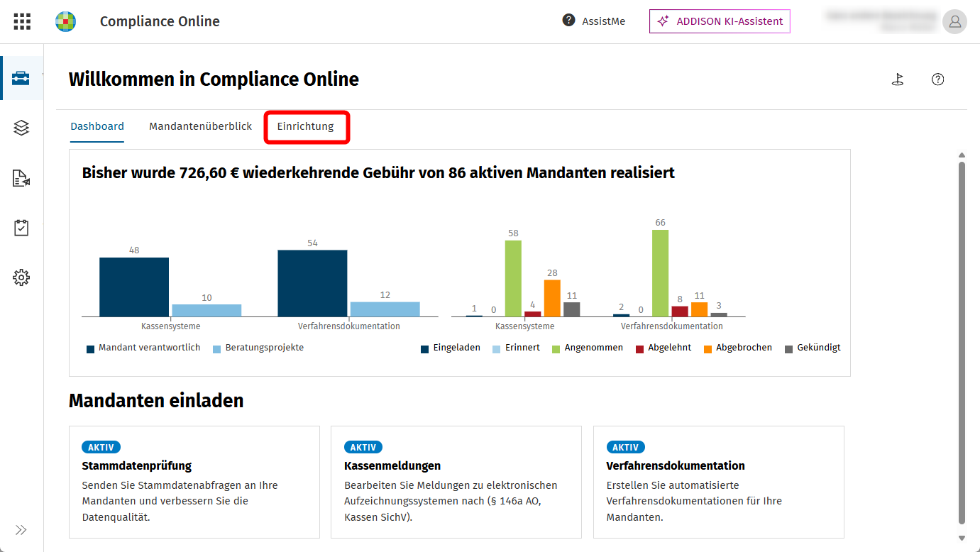Switch to the Dashboard tab
Screen dimensions: 980x552
pos(97,126)
